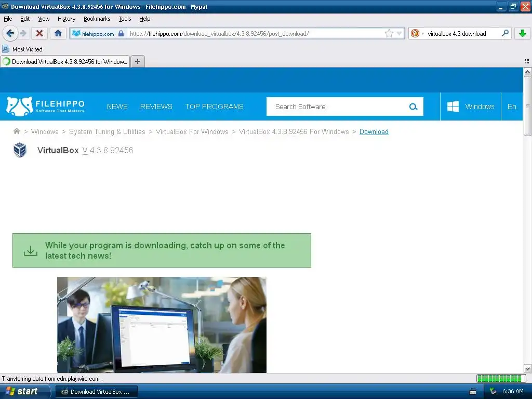
Task: Open the Most Visited bookmarks folder
Action: [x=22, y=49]
